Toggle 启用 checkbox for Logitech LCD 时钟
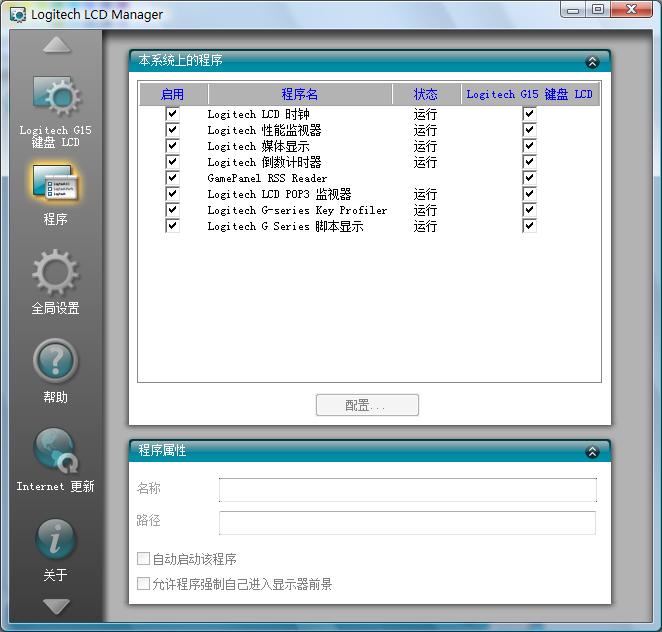The image size is (662, 632). pyautogui.click(x=172, y=114)
